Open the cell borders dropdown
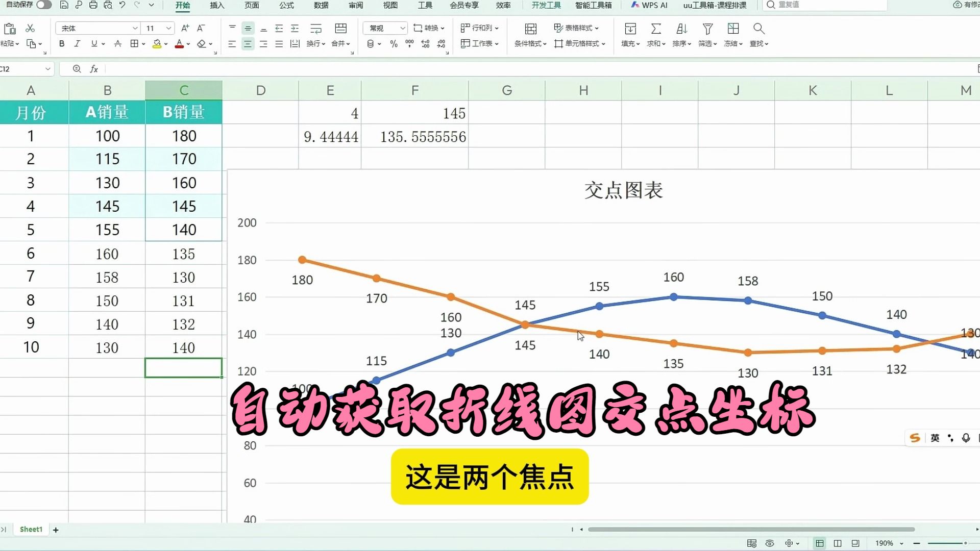 pyautogui.click(x=143, y=44)
